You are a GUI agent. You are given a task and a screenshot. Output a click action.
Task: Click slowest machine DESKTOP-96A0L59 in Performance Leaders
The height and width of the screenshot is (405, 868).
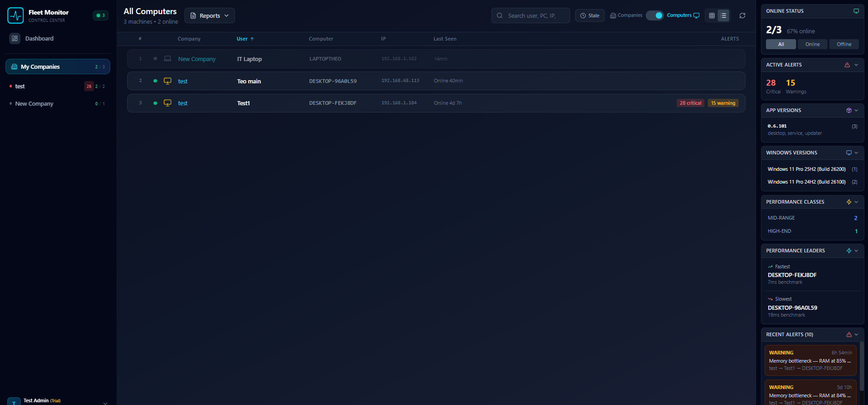pyautogui.click(x=792, y=308)
